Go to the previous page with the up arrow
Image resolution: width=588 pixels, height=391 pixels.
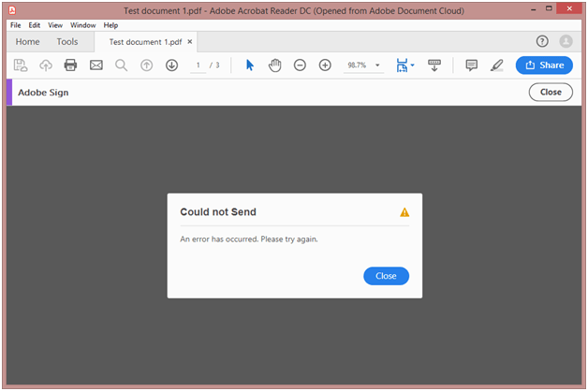[147, 65]
